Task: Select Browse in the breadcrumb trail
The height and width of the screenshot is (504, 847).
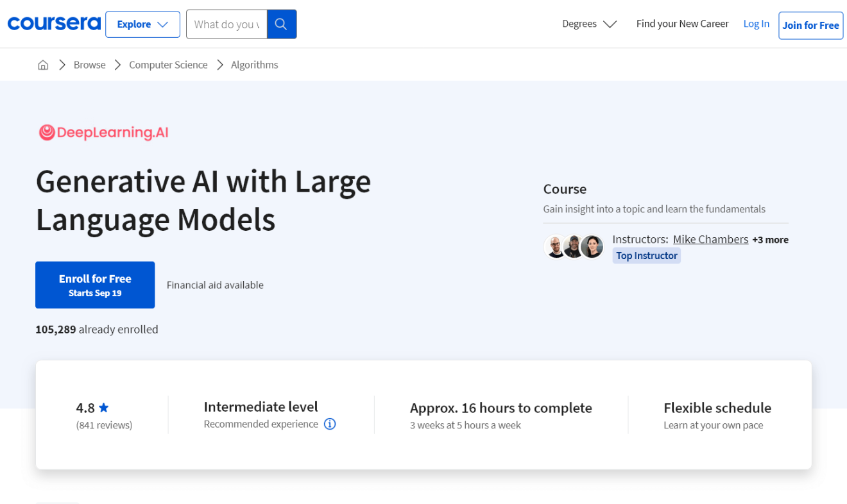Action: [x=89, y=64]
